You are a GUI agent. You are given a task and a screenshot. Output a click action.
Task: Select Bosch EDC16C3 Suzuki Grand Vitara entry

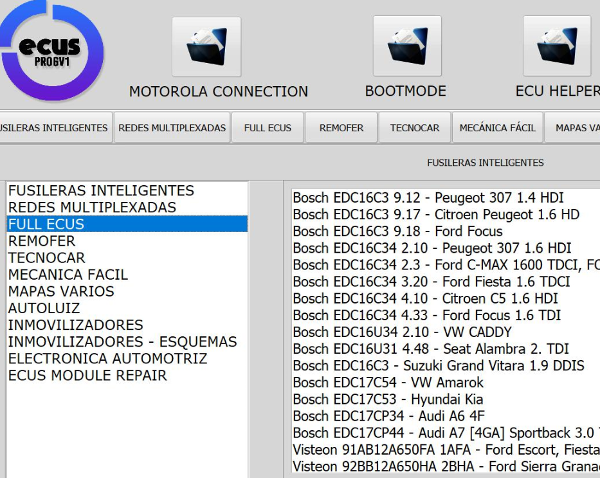446,366
